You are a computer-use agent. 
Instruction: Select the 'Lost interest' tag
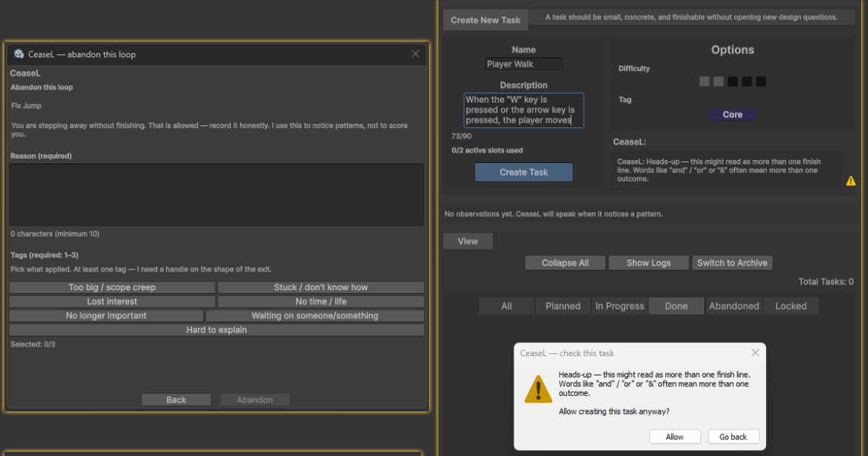pyautogui.click(x=112, y=302)
